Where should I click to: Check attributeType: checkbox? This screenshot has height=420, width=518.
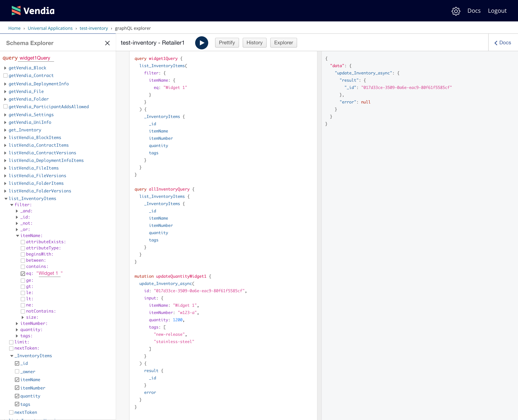23,248
